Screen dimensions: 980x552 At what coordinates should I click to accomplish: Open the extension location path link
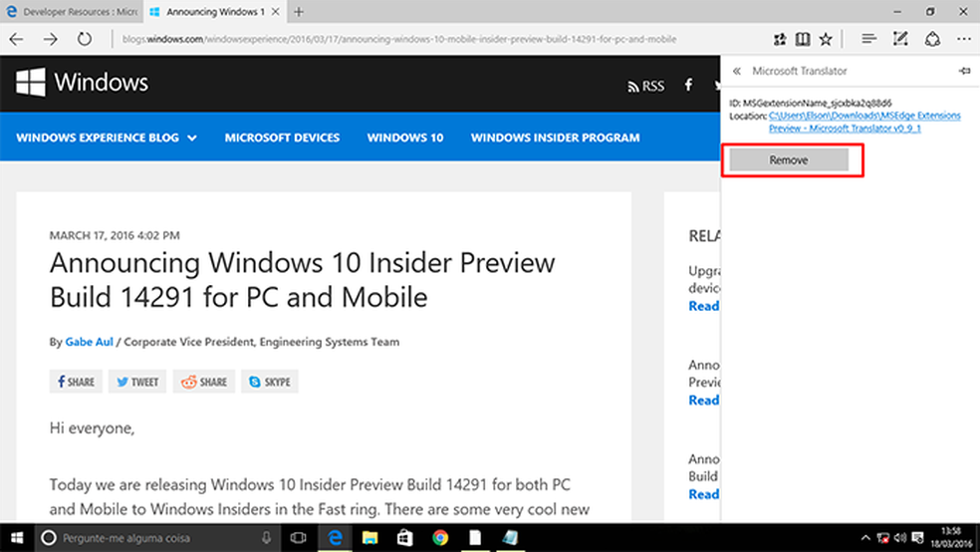[864, 122]
